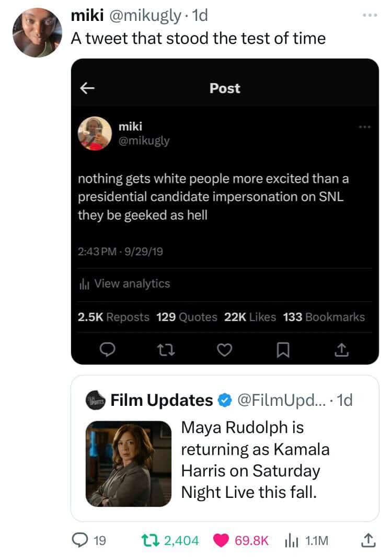Click the back arrow in embedded Post
392x557 pixels.
tap(87, 88)
